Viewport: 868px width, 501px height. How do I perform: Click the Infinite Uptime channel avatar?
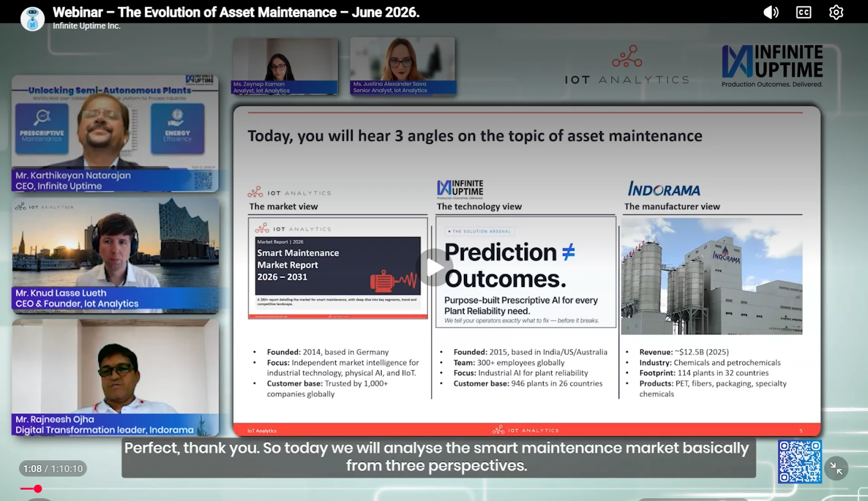coord(33,18)
